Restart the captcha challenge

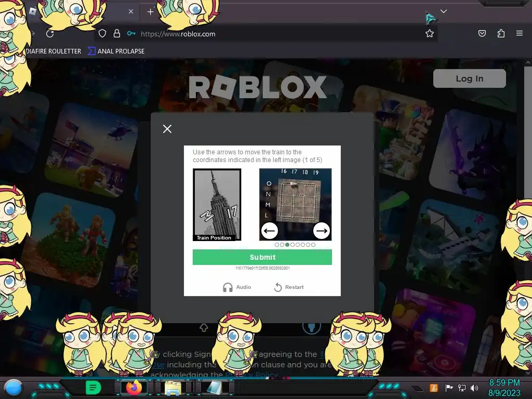(x=289, y=287)
